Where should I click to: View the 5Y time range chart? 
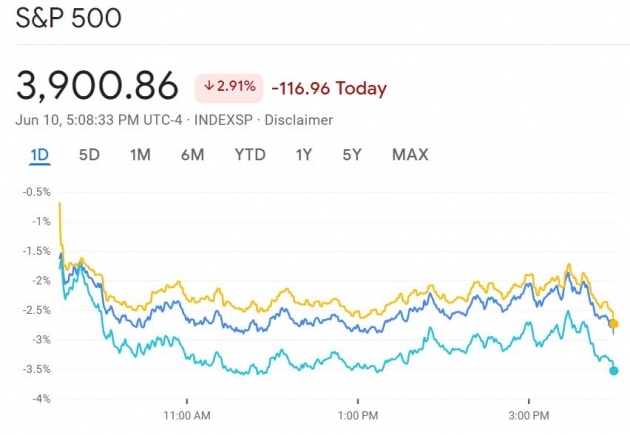tap(352, 155)
